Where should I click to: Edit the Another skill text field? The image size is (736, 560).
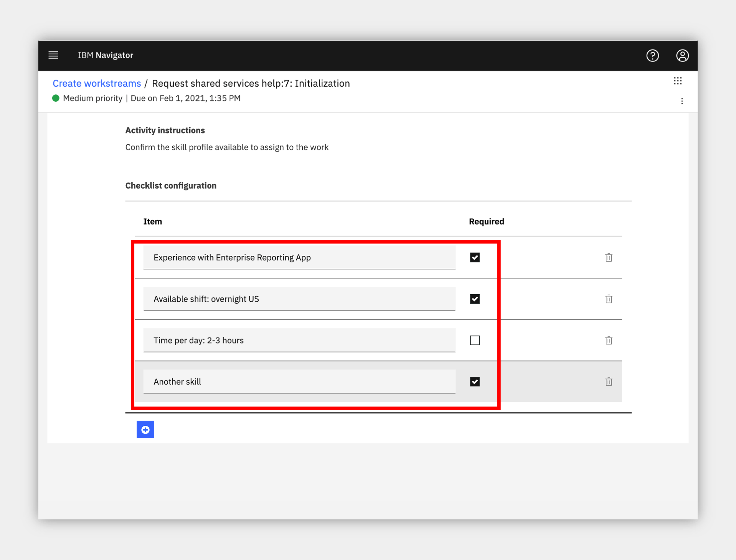(x=299, y=382)
